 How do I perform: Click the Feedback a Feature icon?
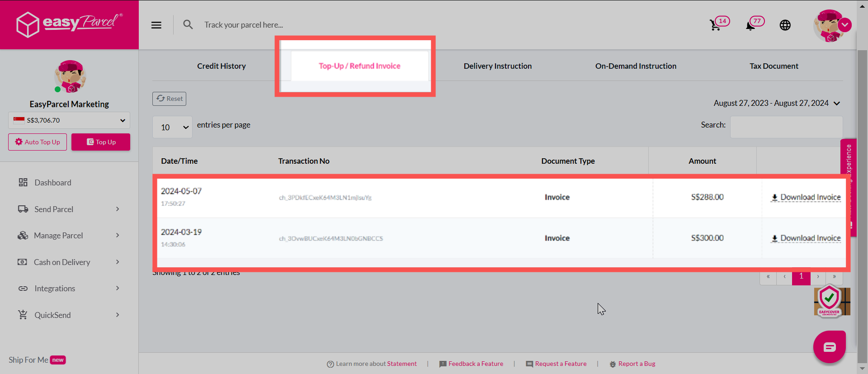[x=443, y=364]
